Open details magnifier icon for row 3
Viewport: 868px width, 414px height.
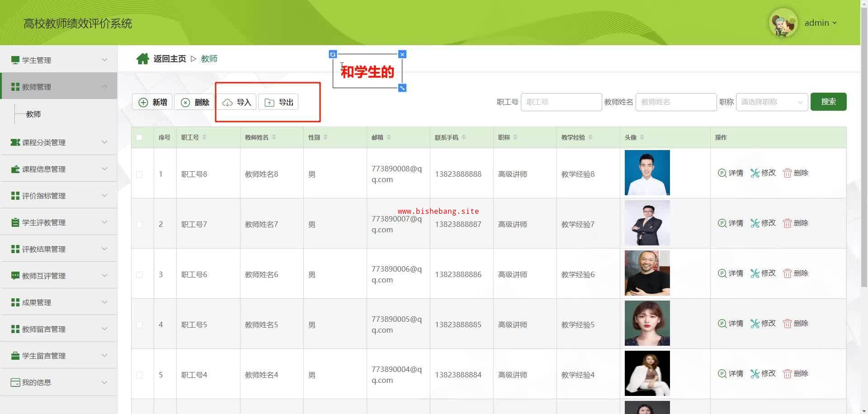[722, 273]
